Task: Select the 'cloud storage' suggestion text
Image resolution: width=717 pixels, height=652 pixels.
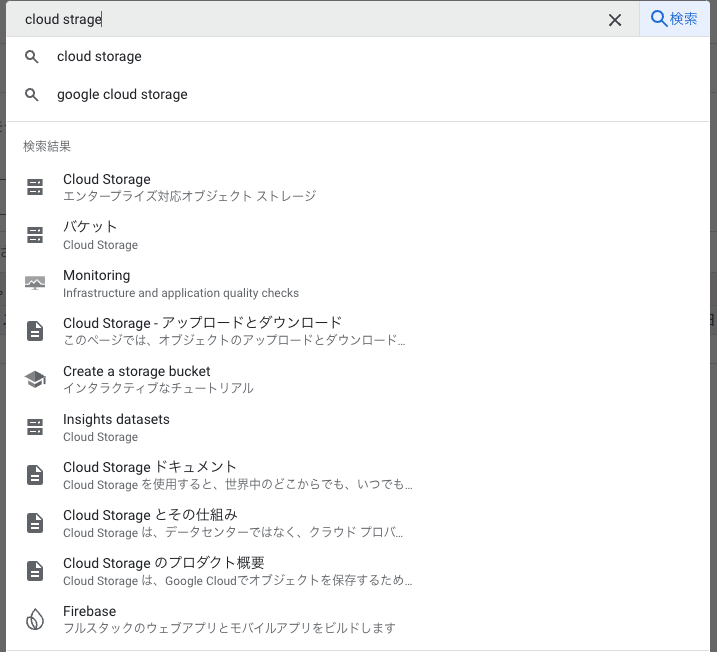Action: coord(99,56)
